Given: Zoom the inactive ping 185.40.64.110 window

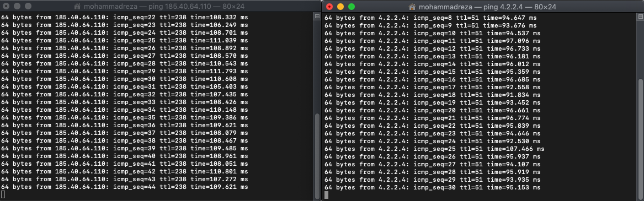Looking at the screenshot, I should point(28,7).
